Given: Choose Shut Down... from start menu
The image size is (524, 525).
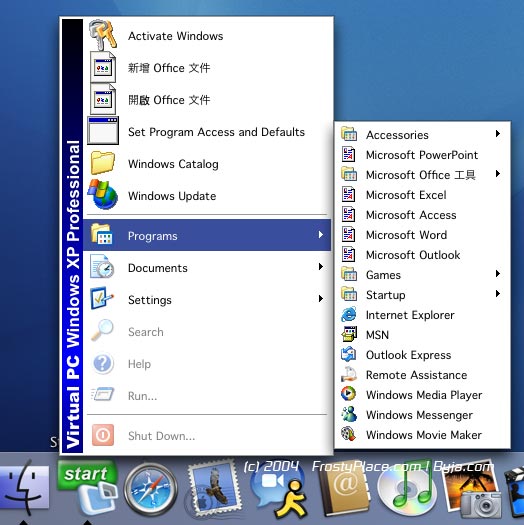Looking at the screenshot, I should pos(207,435).
